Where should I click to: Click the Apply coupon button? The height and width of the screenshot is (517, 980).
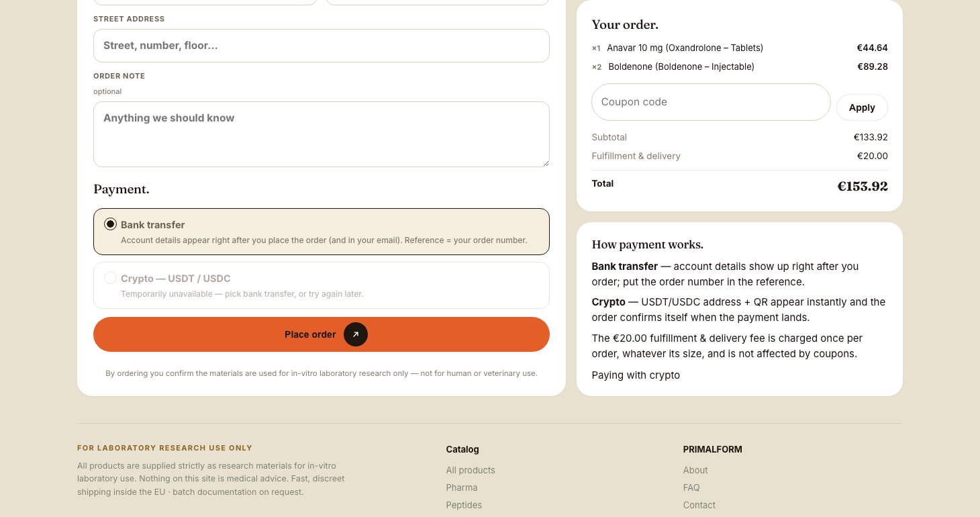tap(862, 107)
